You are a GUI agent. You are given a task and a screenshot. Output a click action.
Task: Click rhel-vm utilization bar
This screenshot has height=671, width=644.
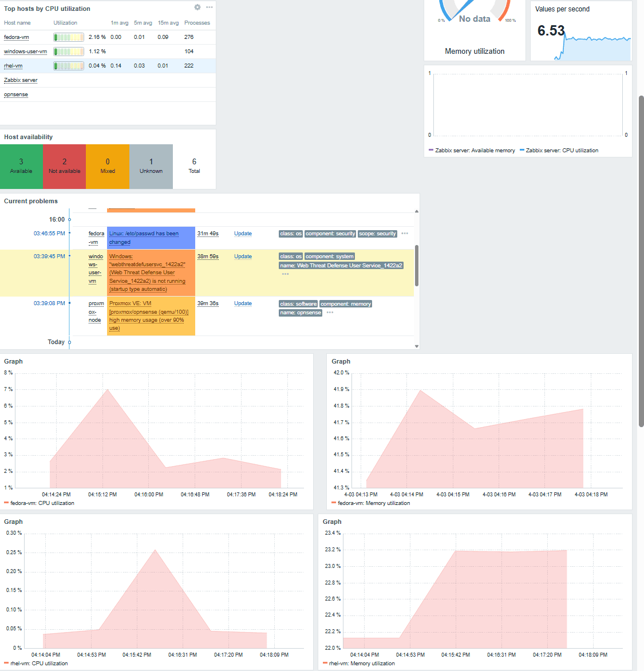coord(69,66)
